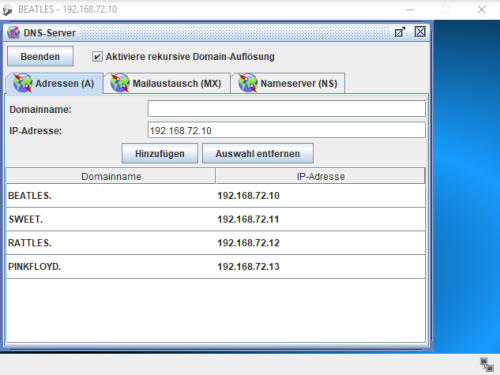Click the network icon in bottom status bar

pos(487,364)
